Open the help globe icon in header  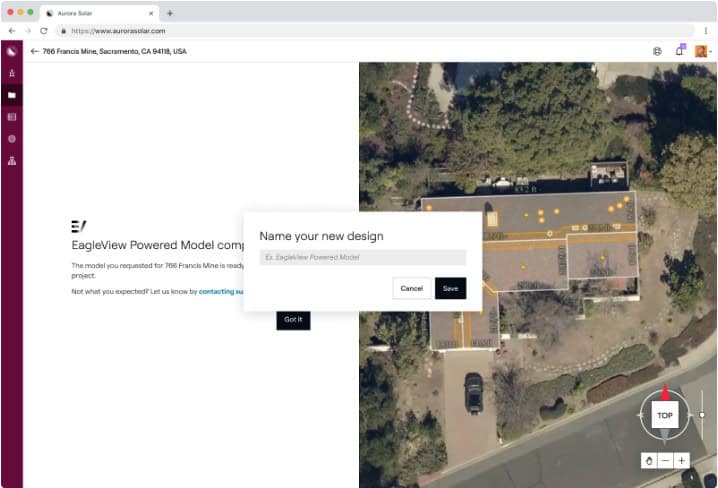pyautogui.click(x=657, y=51)
